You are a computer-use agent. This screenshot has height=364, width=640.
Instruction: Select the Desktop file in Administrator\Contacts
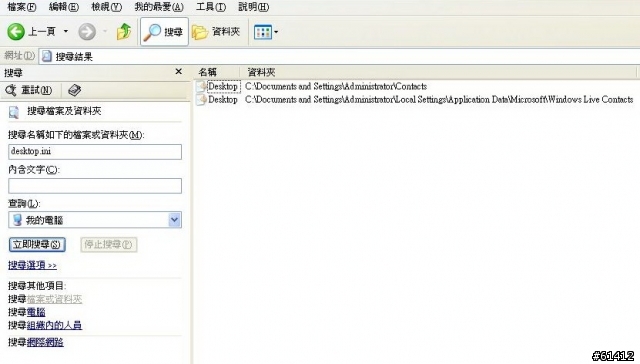click(223, 87)
